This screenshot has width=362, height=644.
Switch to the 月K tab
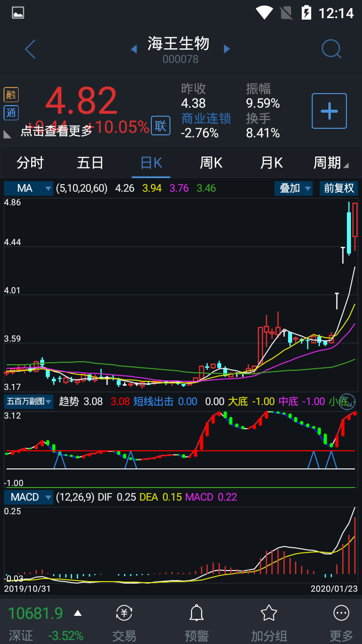click(x=271, y=163)
